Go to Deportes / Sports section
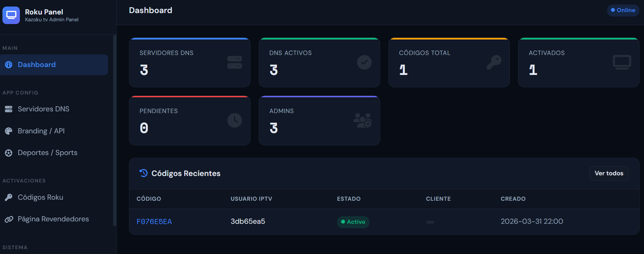The height and width of the screenshot is (254, 644). [x=47, y=153]
